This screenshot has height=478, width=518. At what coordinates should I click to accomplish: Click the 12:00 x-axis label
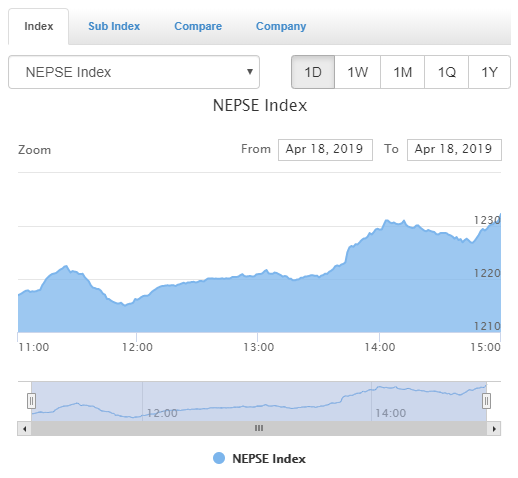click(x=137, y=347)
